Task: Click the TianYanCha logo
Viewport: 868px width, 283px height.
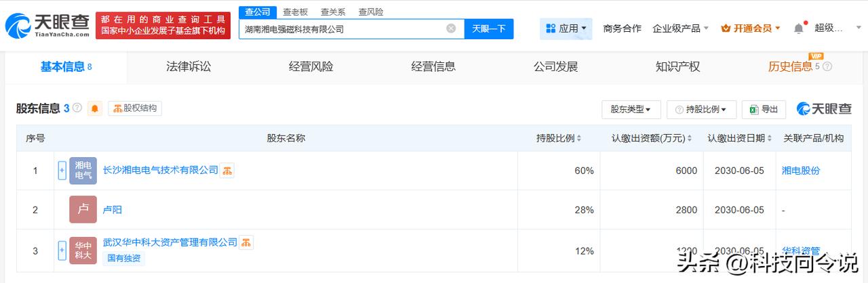Action: (47, 26)
